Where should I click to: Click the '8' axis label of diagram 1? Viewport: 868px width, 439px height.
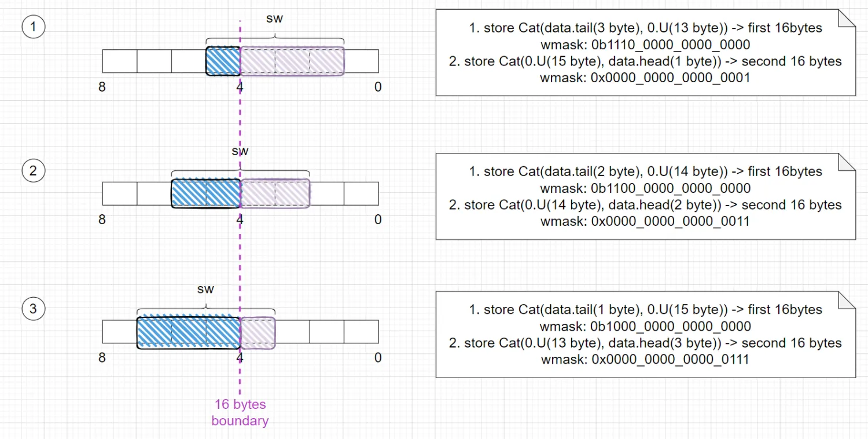(102, 87)
